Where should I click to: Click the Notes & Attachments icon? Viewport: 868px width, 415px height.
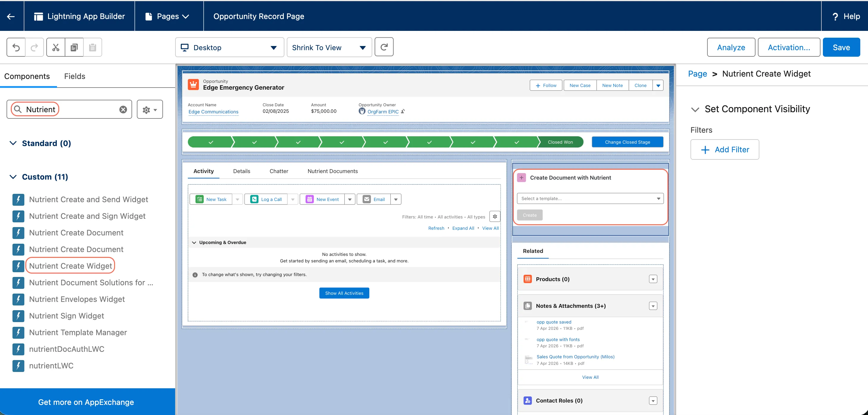[528, 306]
